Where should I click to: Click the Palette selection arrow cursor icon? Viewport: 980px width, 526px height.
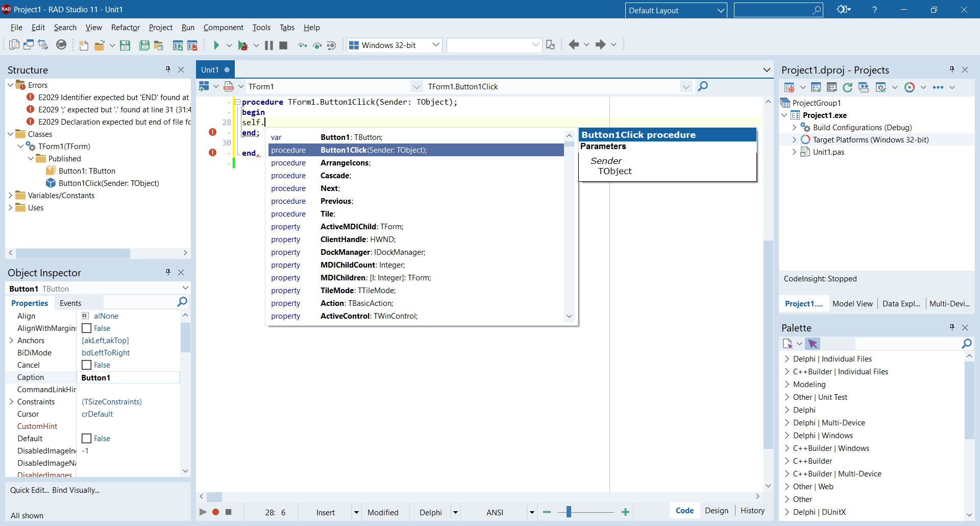click(x=813, y=344)
